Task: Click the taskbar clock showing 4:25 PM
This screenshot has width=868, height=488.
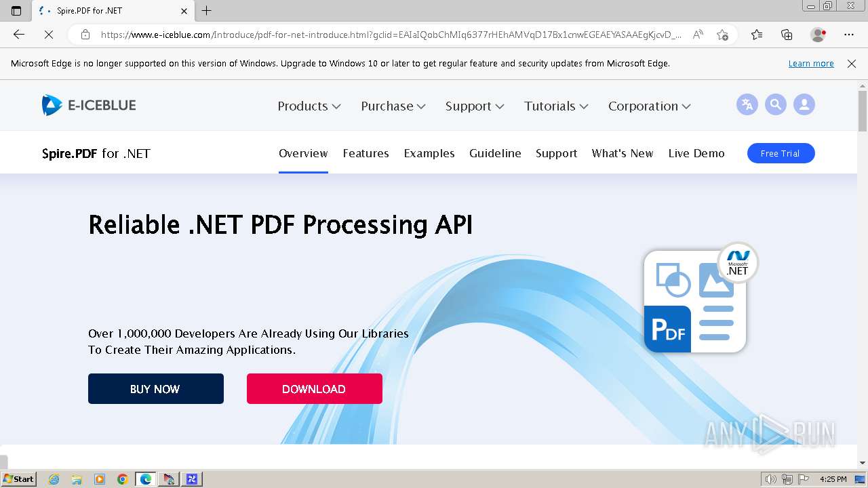Action: pos(833,479)
